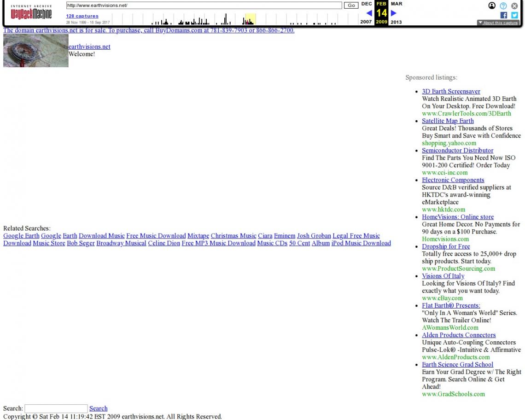Click the www.ProductSourcing.com green URL
Screen dimensions: 525x420
[x=458, y=268]
